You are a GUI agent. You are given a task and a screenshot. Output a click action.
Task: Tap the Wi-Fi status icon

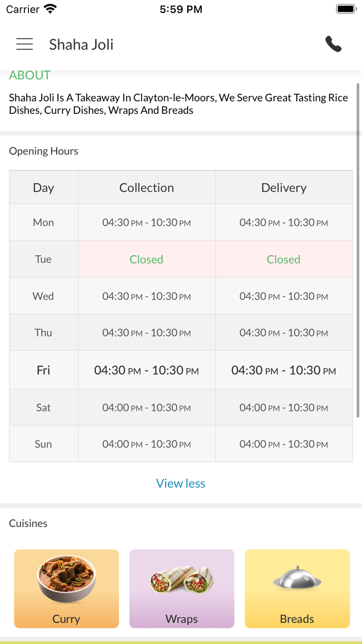point(50,9)
